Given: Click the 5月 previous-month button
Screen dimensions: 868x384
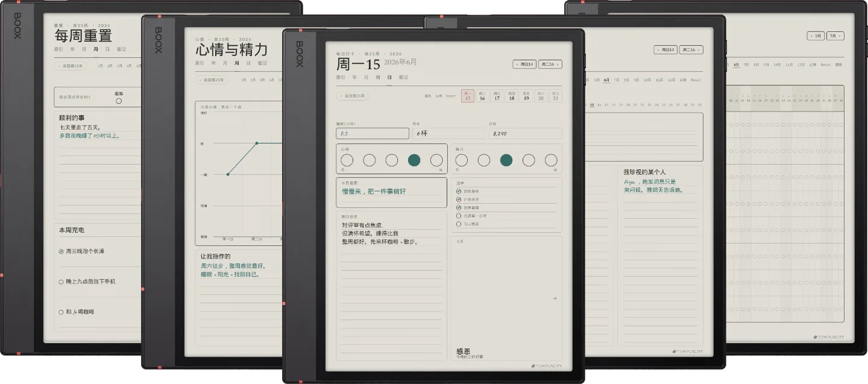Looking at the screenshot, I should coord(816,36).
